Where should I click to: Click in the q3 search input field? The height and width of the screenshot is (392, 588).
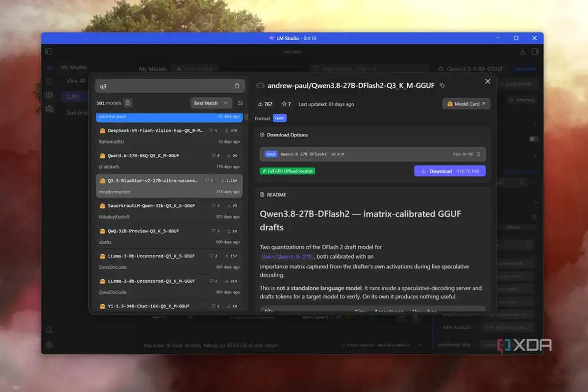(x=165, y=86)
